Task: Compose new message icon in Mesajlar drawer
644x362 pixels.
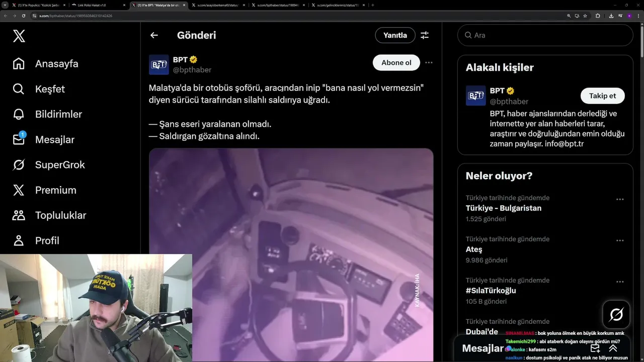Action: [595, 348]
